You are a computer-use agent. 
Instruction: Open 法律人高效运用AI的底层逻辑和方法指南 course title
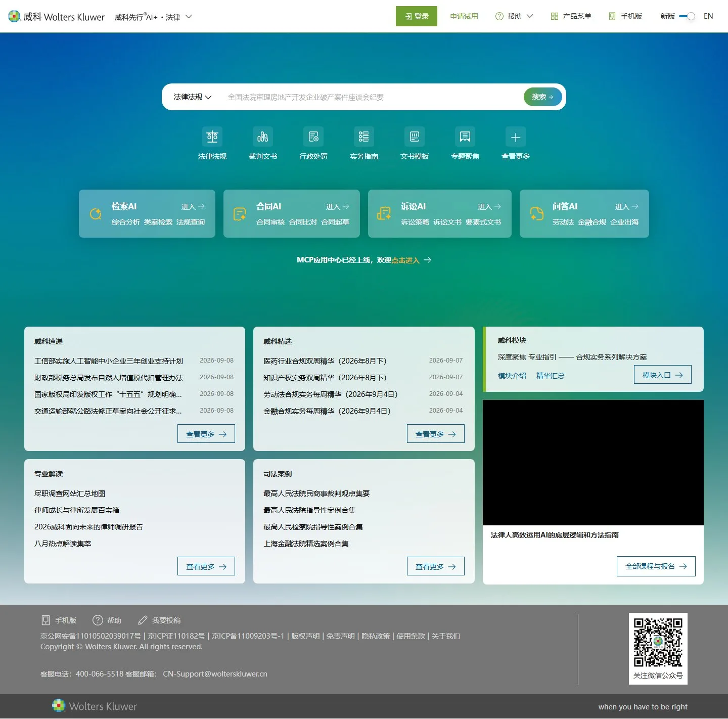555,535
